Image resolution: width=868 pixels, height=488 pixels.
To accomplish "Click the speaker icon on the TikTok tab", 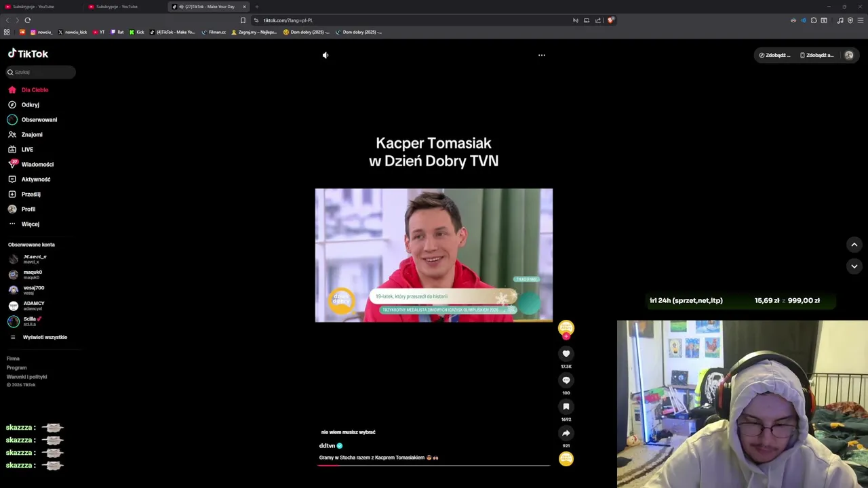I will [x=181, y=7].
